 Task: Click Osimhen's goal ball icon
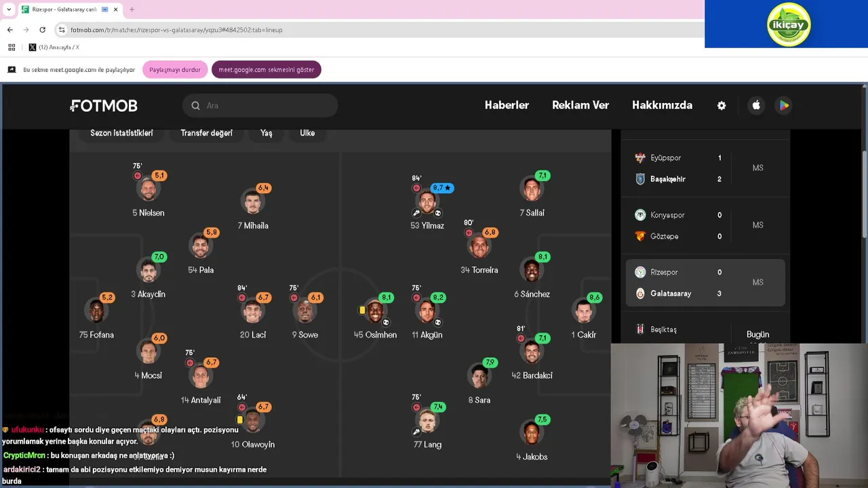click(x=385, y=322)
